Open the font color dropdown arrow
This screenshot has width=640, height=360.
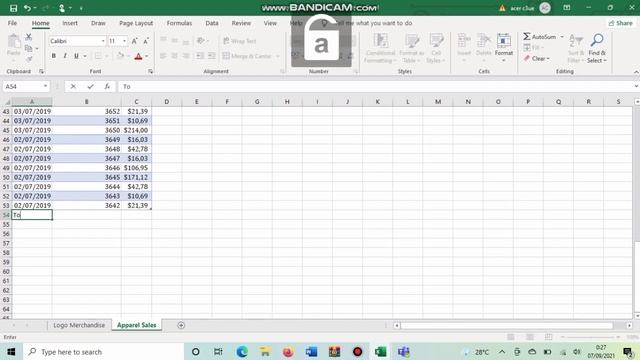(146, 56)
